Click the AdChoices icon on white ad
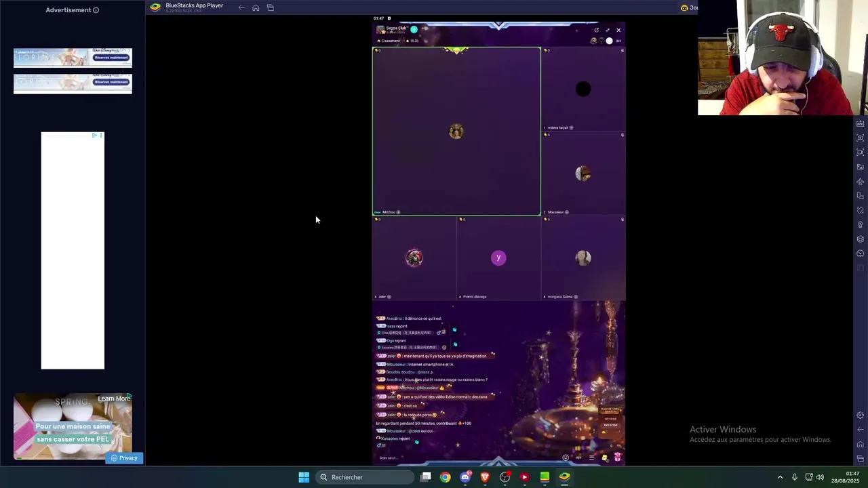The image size is (868, 488). (94, 136)
